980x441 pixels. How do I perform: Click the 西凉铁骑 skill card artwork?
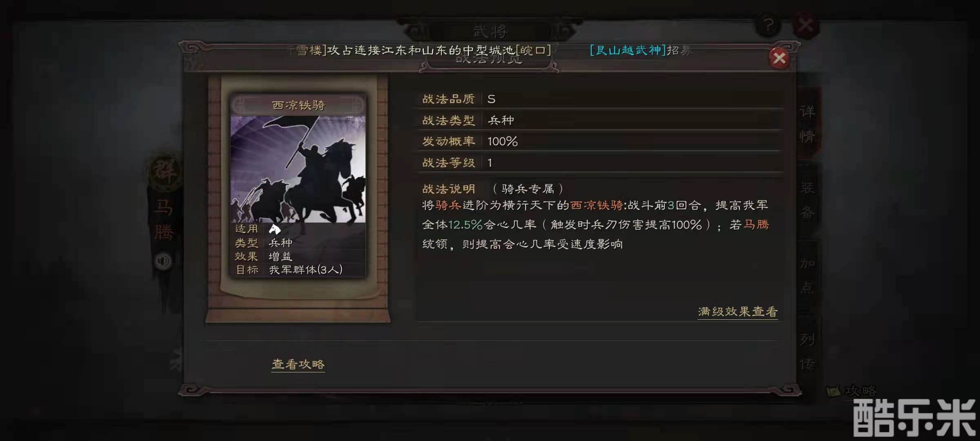click(x=298, y=169)
